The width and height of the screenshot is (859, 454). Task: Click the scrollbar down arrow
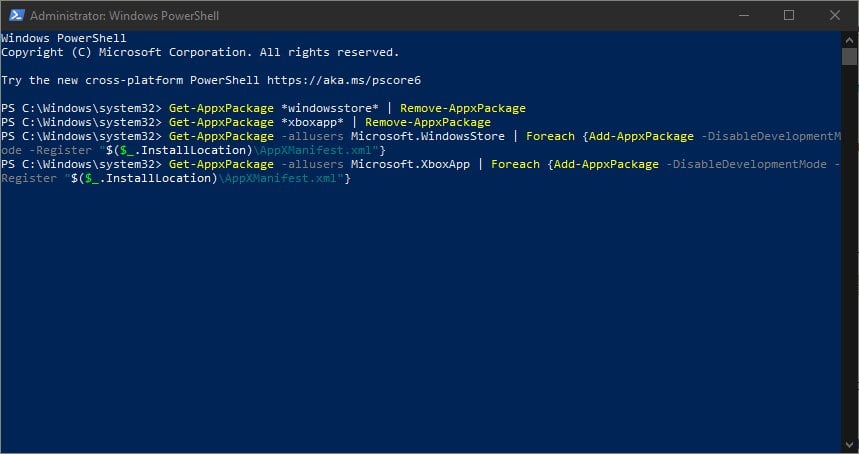click(850, 444)
